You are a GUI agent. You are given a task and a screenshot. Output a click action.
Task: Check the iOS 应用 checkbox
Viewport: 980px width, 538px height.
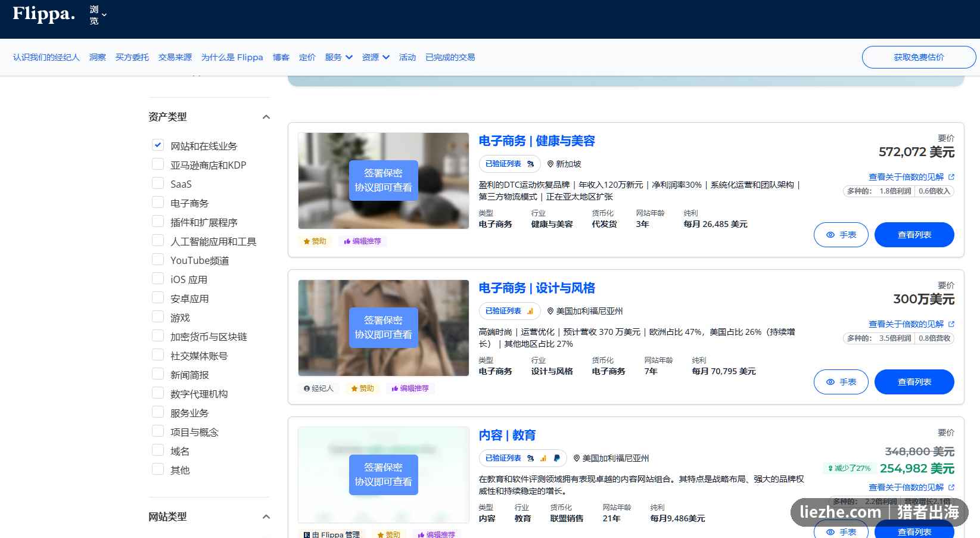[158, 278]
